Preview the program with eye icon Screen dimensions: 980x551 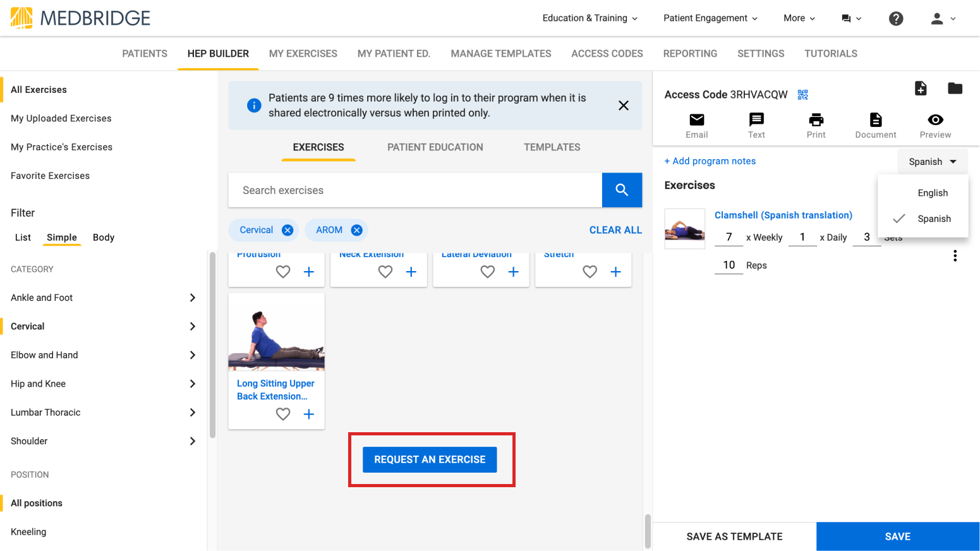[x=935, y=126]
